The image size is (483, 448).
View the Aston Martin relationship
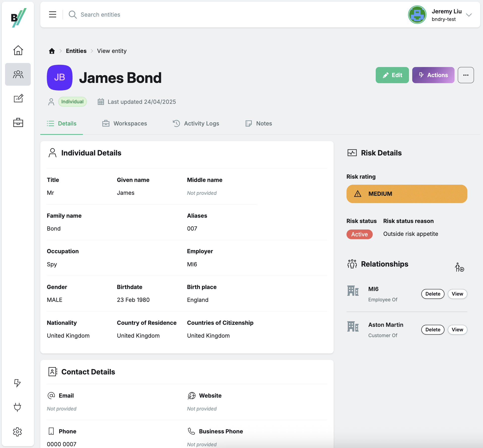(x=457, y=330)
